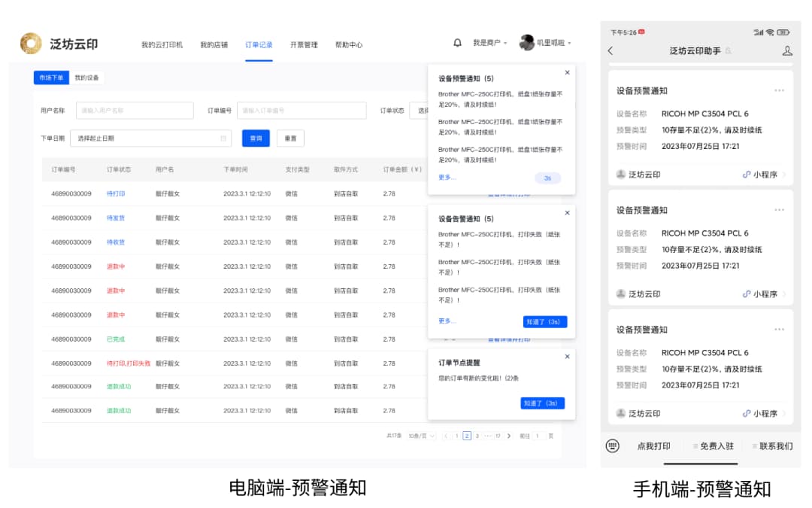812x508 pixels.
Task: Click 知道了 in 订单节点提醒 popup
Action: tap(542, 403)
